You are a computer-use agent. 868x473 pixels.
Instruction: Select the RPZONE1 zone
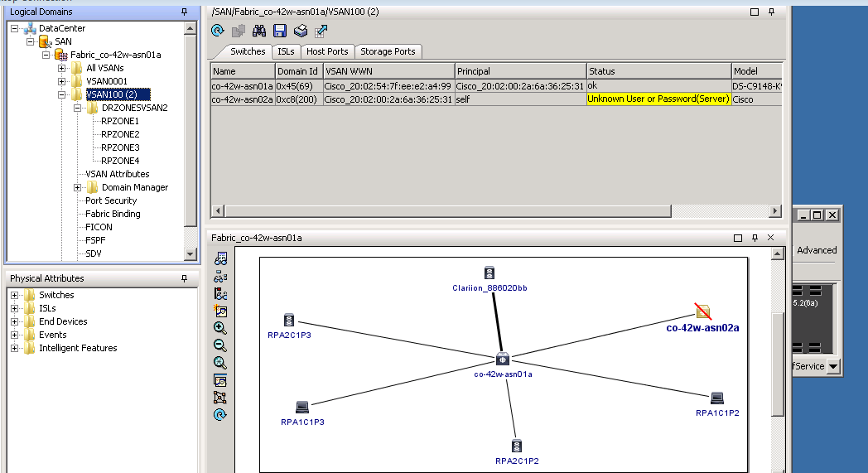120,121
